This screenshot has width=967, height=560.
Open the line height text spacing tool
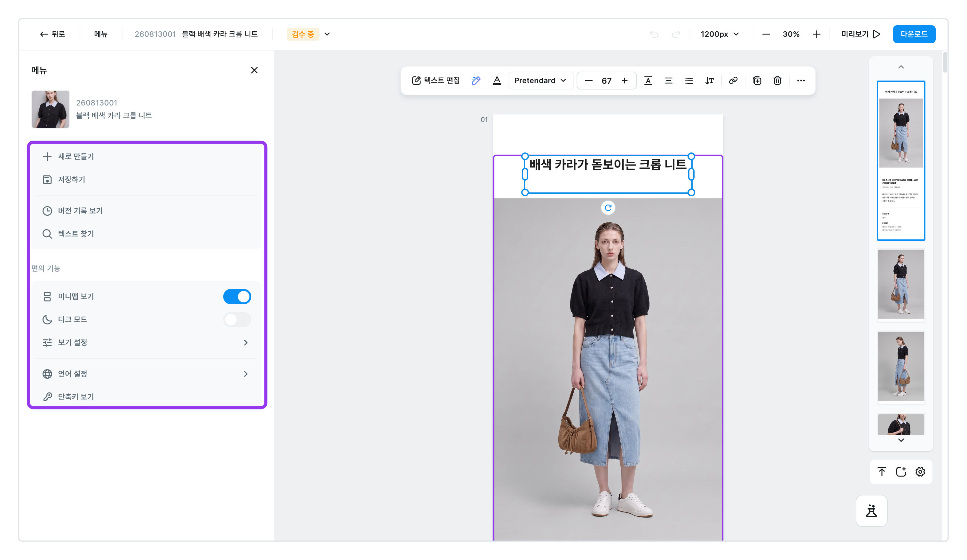tap(710, 81)
